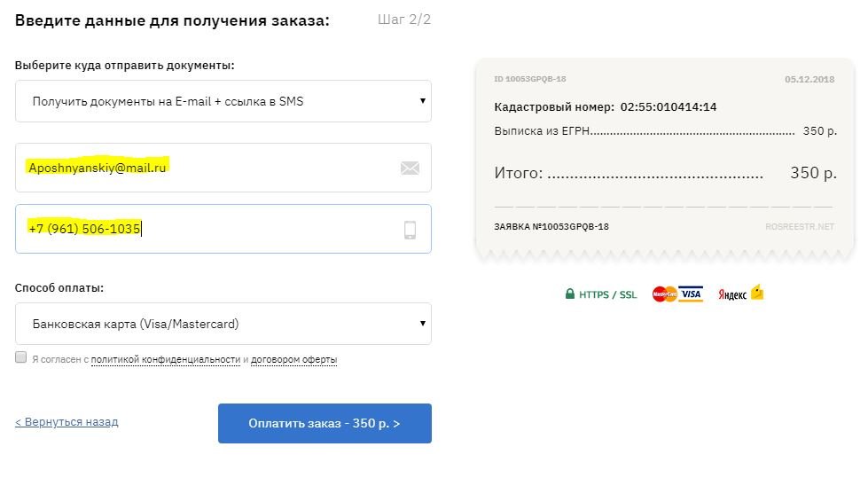
Task: Click the ROSREESTR.NET label on receipt
Action: tap(800, 227)
